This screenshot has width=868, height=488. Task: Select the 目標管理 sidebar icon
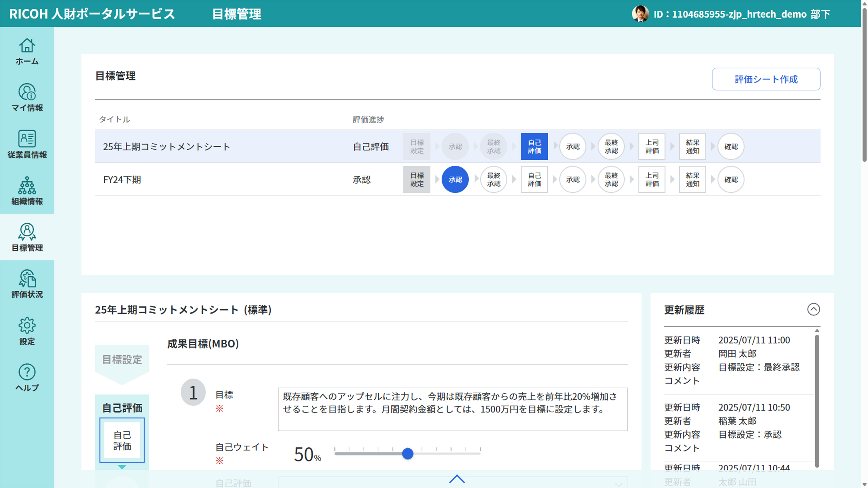tap(27, 238)
